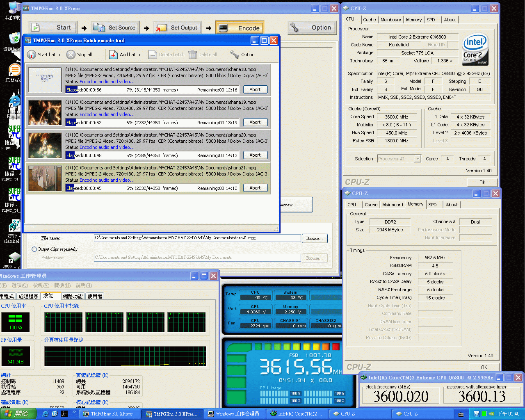Select the Output clips separately radio button
The height and width of the screenshot is (420, 525).
34,249
